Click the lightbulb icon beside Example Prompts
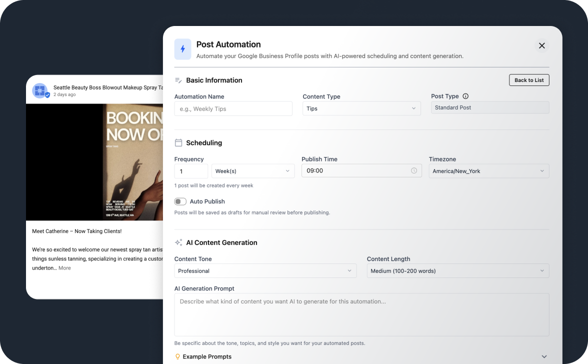Viewport: 588px width, 364px height. point(178,356)
